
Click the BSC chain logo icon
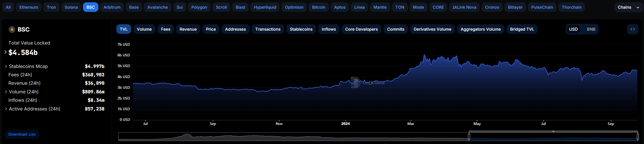(x=12, y=29)
